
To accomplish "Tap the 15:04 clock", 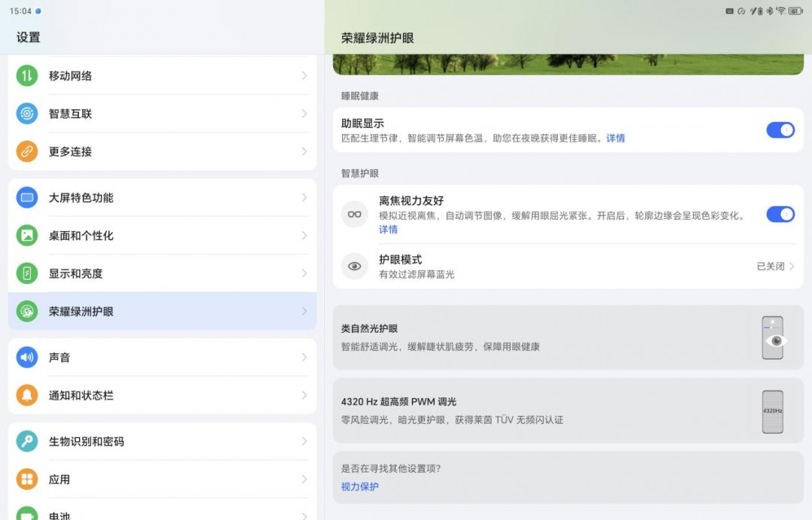I will click(x=21, y=11).
